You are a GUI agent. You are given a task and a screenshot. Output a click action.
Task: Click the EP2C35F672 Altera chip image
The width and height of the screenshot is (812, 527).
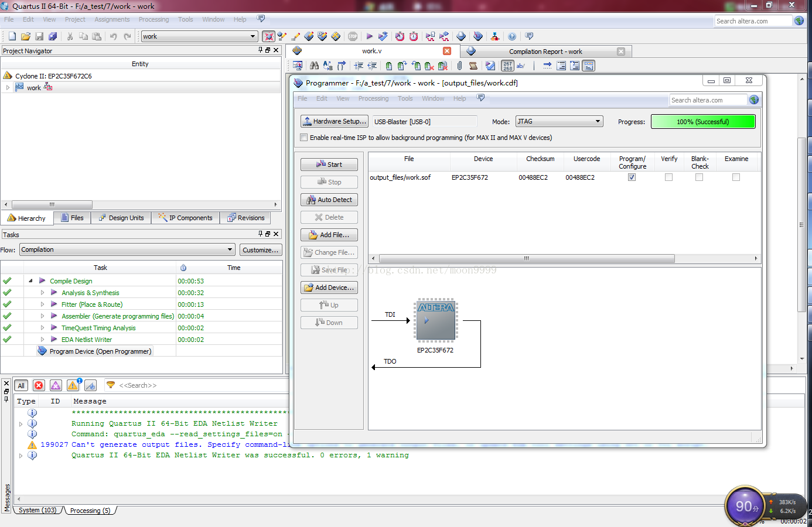[x=436, y=321]
